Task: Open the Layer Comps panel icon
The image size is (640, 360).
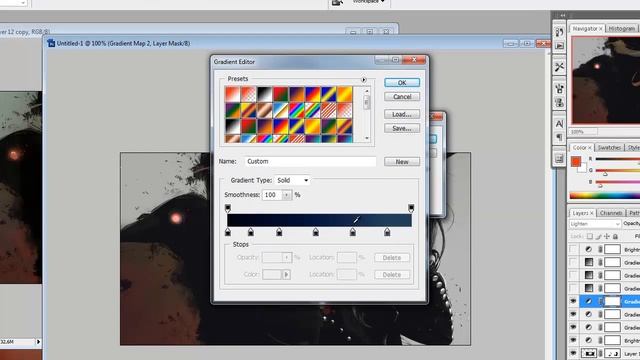Action: (559, 158)
